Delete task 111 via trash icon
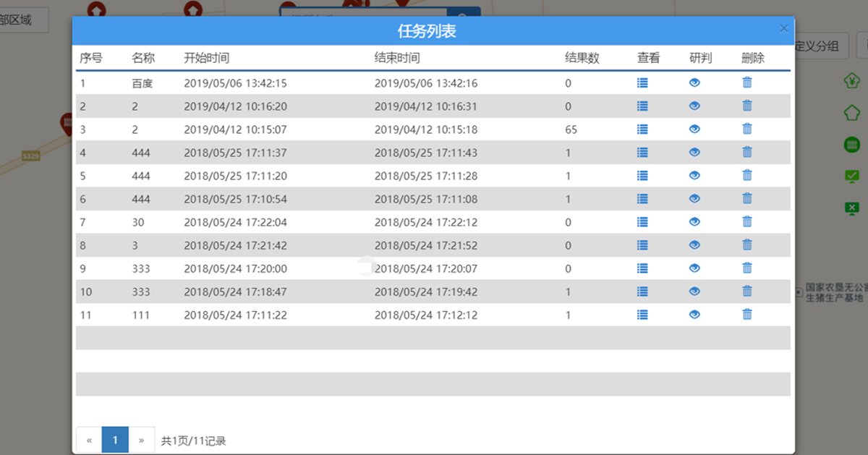Viewport: 868px width, 455px height. pos(747,314)
